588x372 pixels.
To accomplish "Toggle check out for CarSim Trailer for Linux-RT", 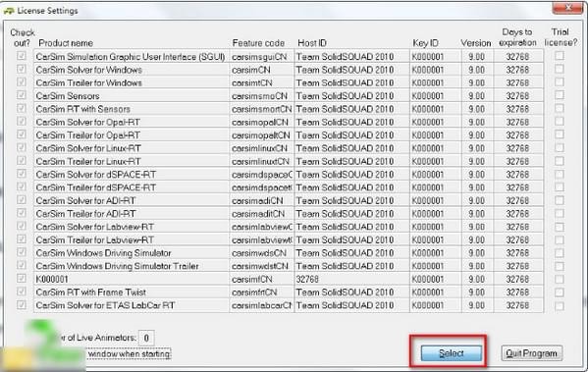I will [x=22, y=161].
